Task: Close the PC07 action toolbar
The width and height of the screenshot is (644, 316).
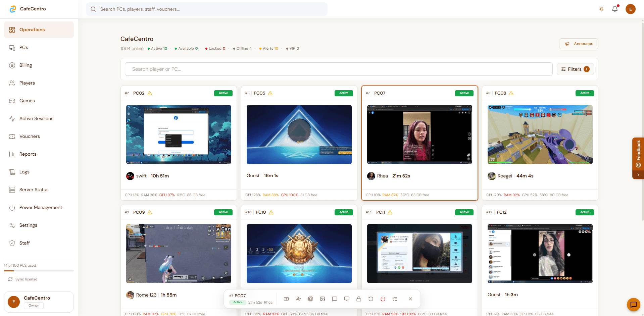Action: coord(410,299)
